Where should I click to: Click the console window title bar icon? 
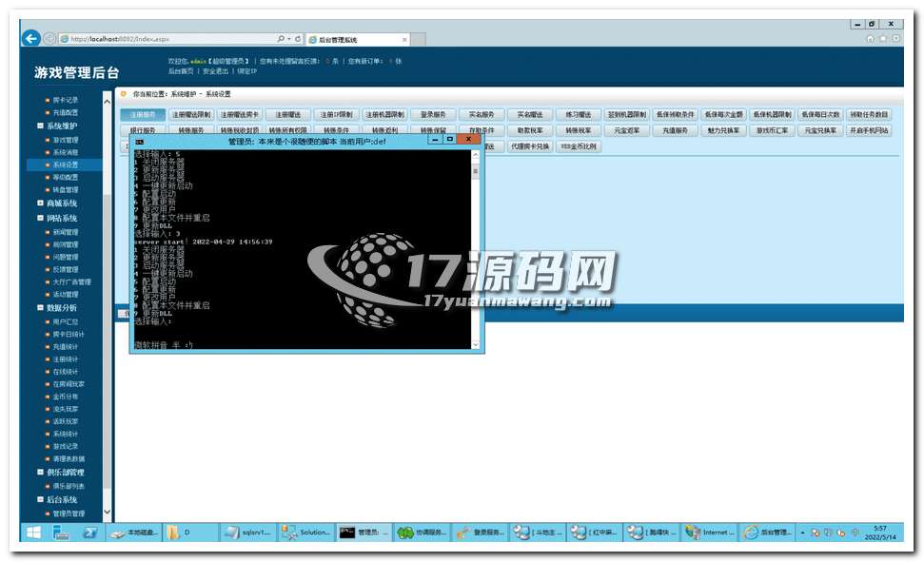(139, 140)
